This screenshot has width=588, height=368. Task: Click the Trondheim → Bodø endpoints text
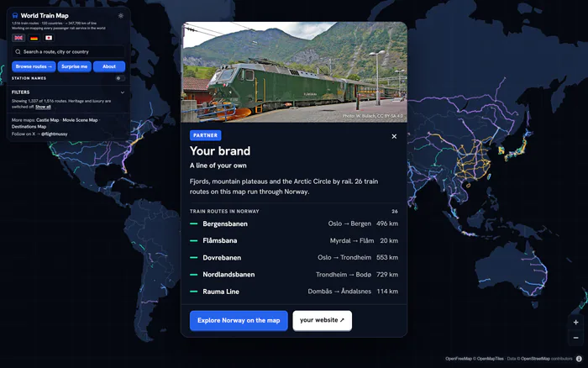click(x=344, y=275)
